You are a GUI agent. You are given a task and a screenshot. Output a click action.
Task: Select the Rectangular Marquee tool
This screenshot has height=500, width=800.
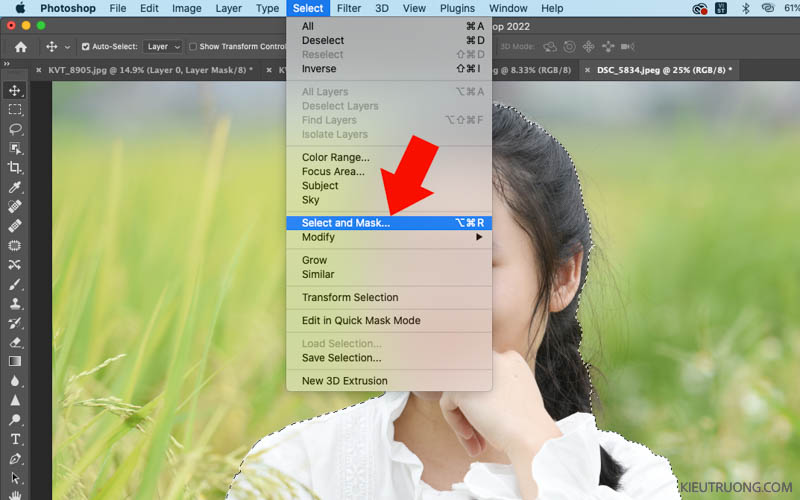(15, 110)
